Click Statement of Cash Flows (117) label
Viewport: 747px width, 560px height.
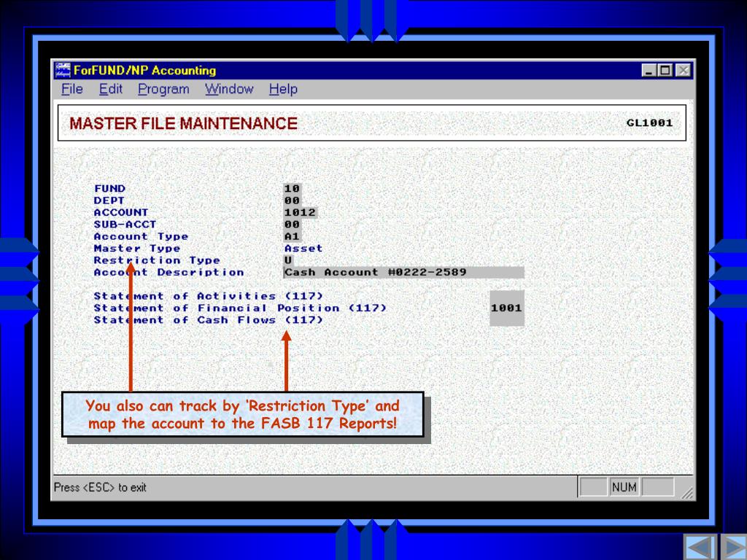pos(208,320)
